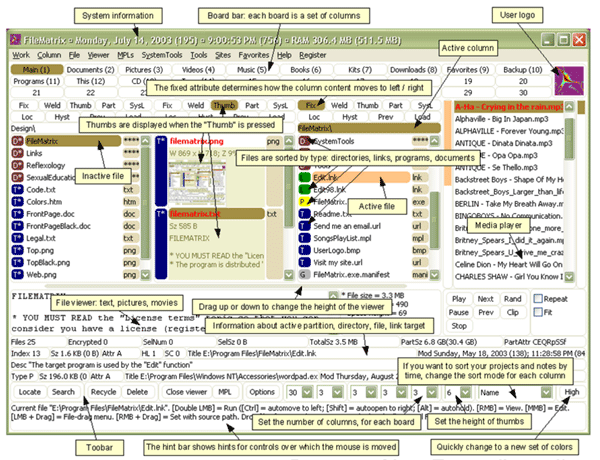The height and width of the screenshot is (460, 600).
Task: Toggle Loc in the FileMatrix column
Action: tap(314, 117)
